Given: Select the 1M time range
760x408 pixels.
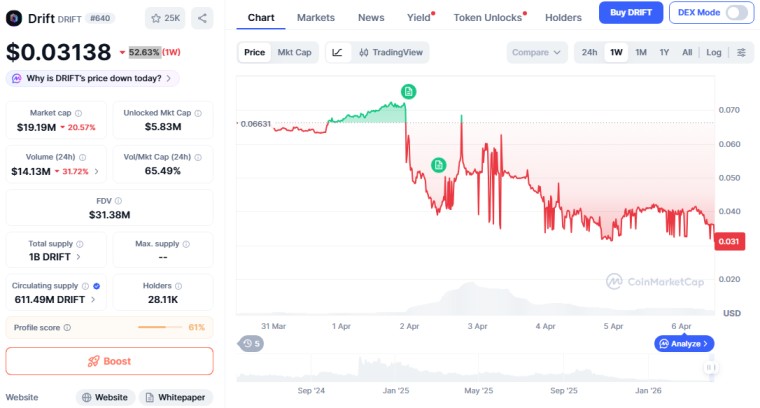Looking at the screenshot, I should [640, 52].
